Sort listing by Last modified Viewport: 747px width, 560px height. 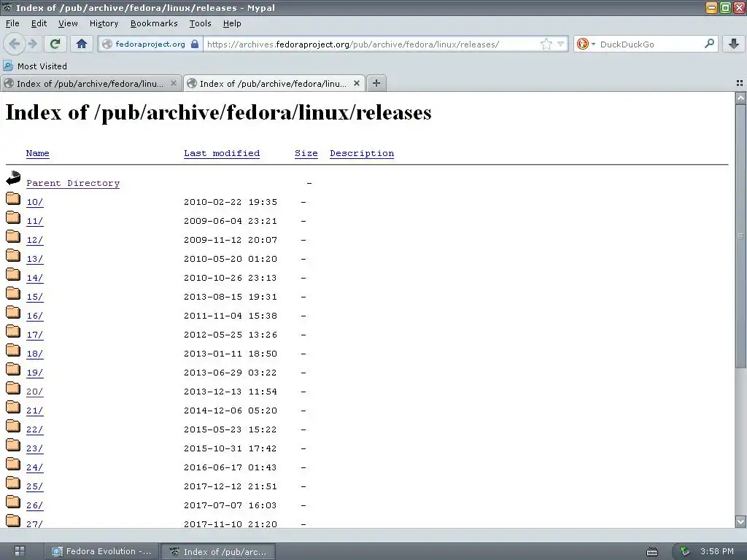pyautogui.click(x=222, y=153)
